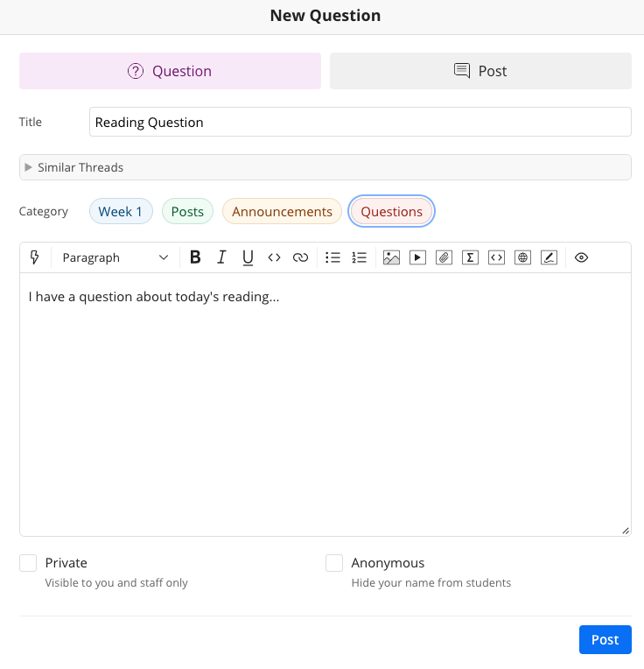Screen dimensions: 644x669
Task: Embed a video using the play icon
Action: (417, 257)
